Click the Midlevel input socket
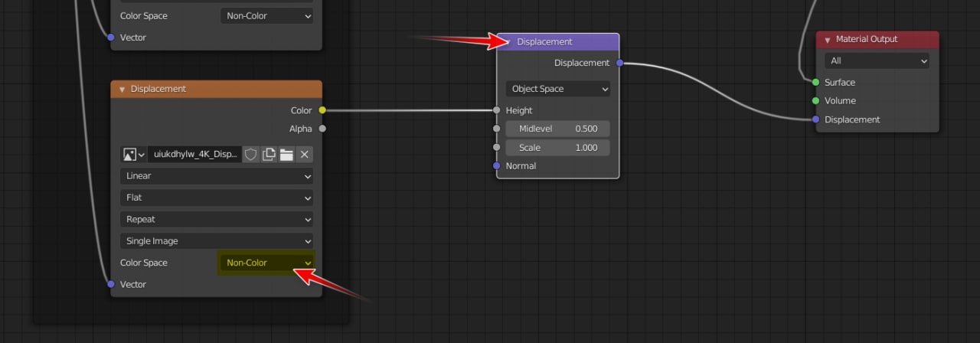This screenshot has width=980, height=343. pyautogui.click(x=497, y=129)
